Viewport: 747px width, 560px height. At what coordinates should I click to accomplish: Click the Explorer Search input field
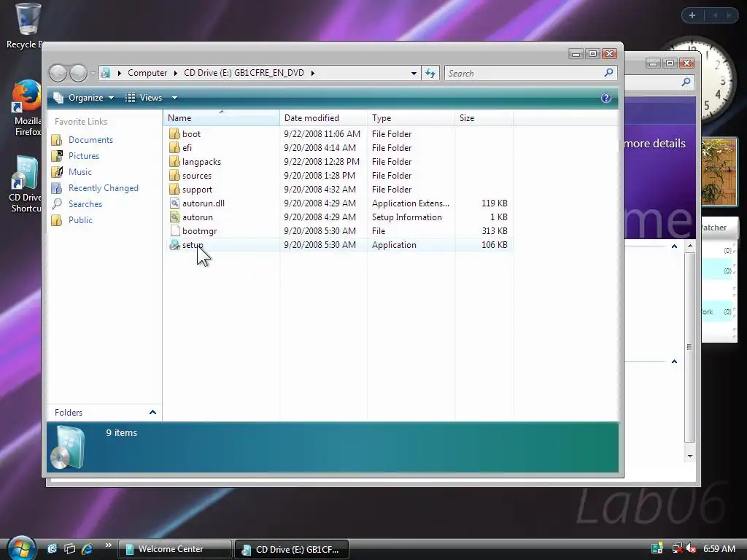[524, 73]
